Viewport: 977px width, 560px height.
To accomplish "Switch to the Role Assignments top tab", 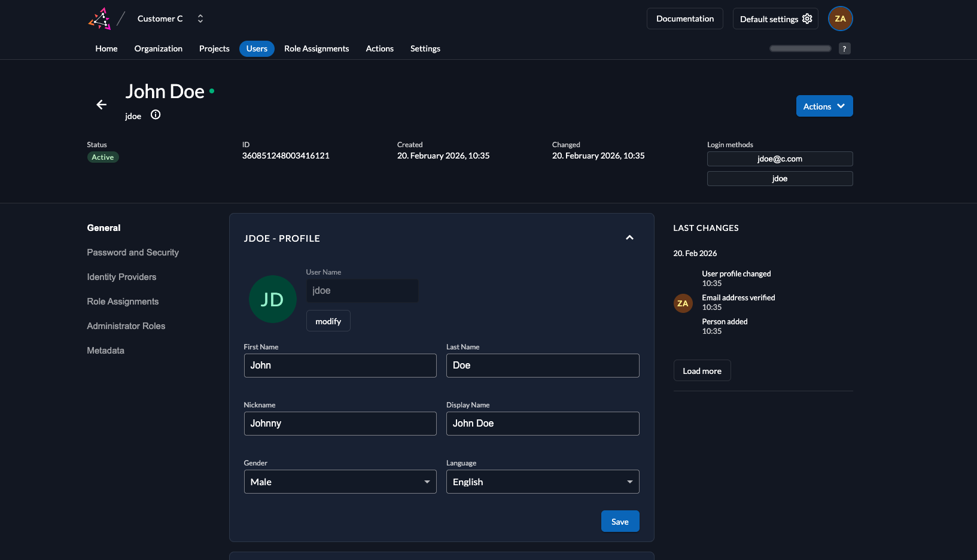I will point(316,48).
